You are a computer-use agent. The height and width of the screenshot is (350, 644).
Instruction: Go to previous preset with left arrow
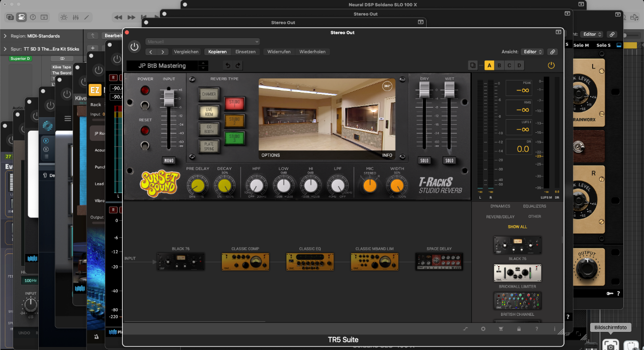[151, 52]
